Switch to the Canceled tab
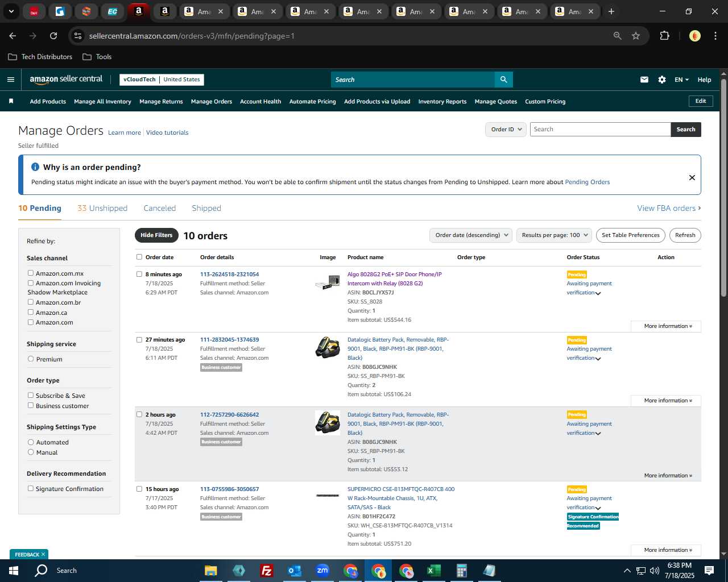The image size is (728, 582). (x=160, y=208)
